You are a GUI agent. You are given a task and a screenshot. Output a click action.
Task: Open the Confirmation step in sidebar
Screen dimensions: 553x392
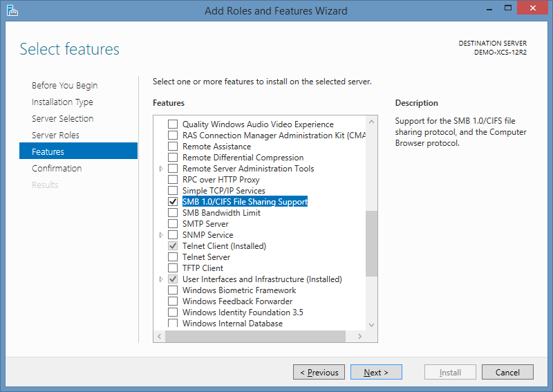(x=57, y=168)
